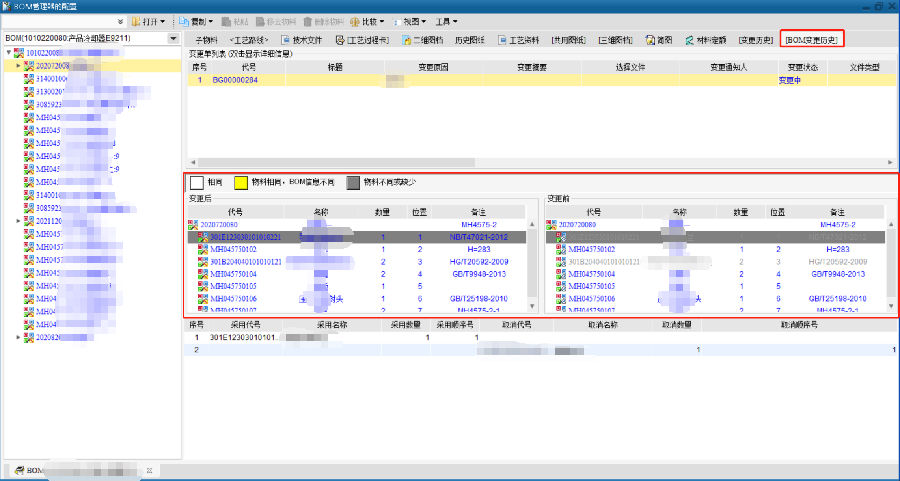Click the 比较 compare icon in toolbar

click(x=355, y=21)
